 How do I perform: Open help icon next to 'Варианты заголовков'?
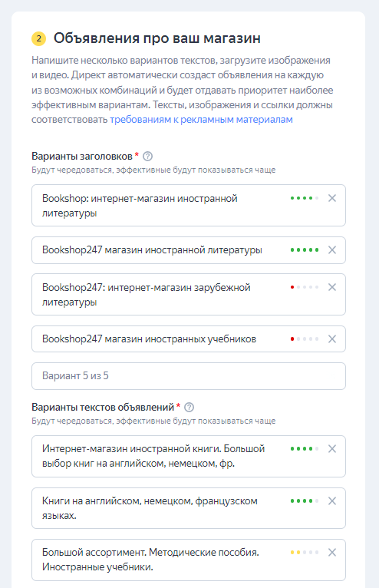(x=148, y=156)
